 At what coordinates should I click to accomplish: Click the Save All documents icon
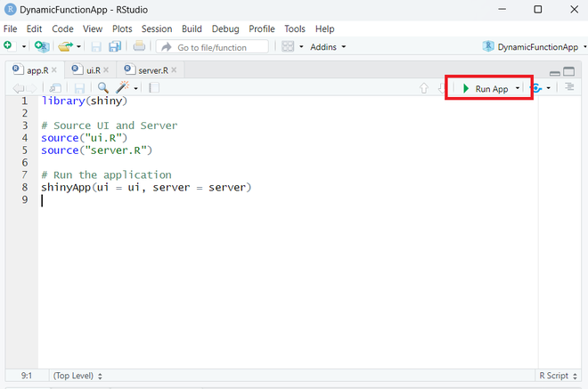tap(115, 46)
